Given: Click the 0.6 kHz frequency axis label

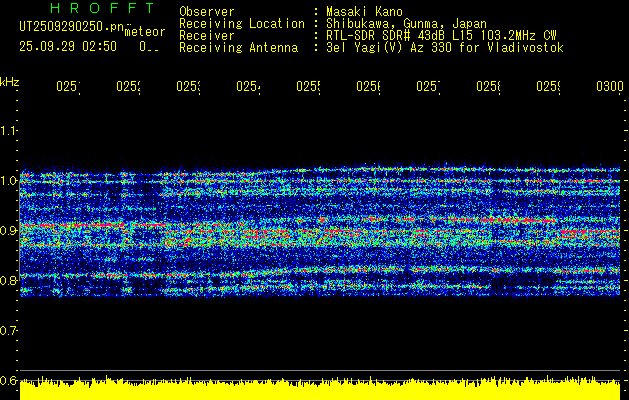Looking at the screenshot, I should (x=8, y=380).
